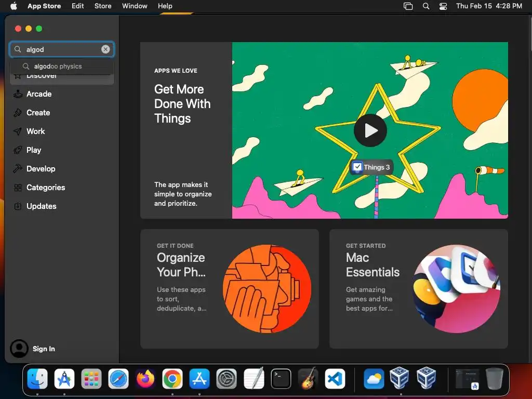Screen dimensions: 532x399
Task: Open Finder from the Dock
Action: coord(37,379)
